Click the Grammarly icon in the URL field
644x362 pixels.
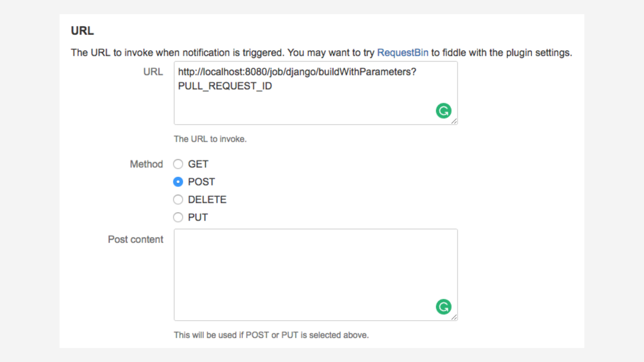[443, 111]
